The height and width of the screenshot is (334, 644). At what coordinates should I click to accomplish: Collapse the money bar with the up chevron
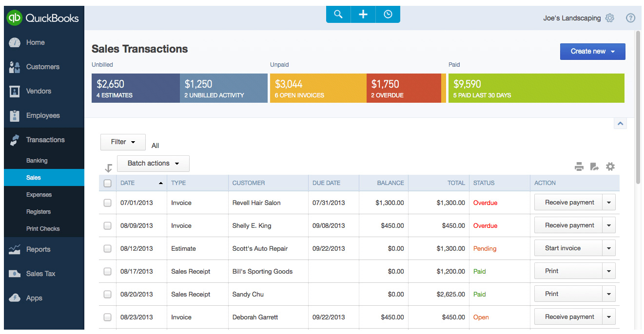click(620, 124)
